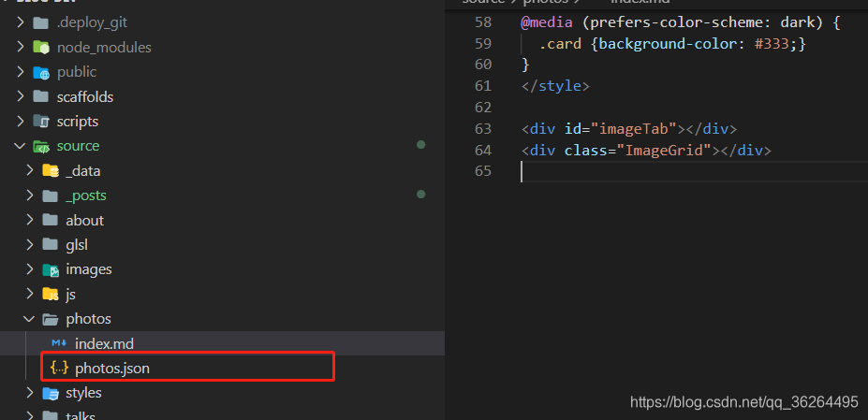Click the closing brace on line 60

coord(525,65)
